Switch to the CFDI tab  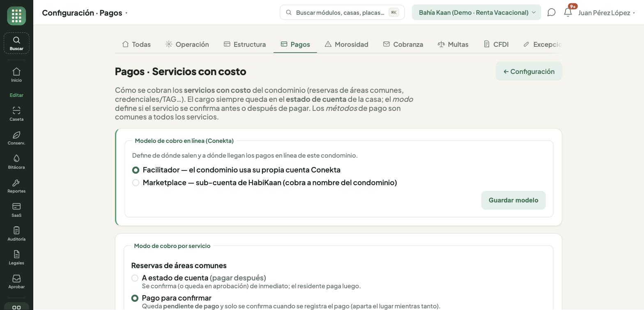click(496, 44)
